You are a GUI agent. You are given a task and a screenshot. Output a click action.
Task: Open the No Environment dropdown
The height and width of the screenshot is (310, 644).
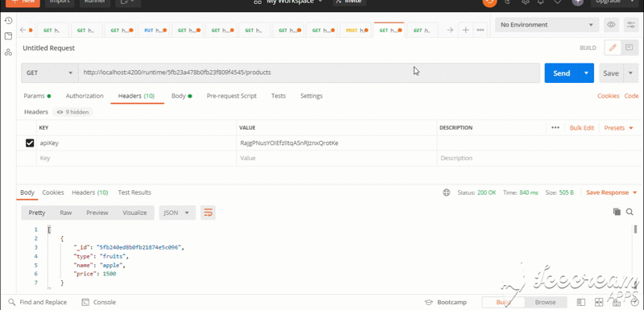point(547,25)
